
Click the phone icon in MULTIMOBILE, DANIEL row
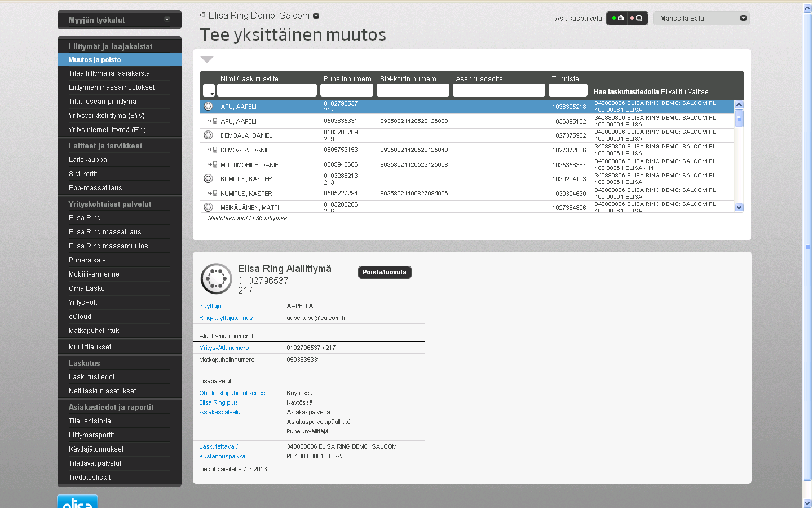215,164
